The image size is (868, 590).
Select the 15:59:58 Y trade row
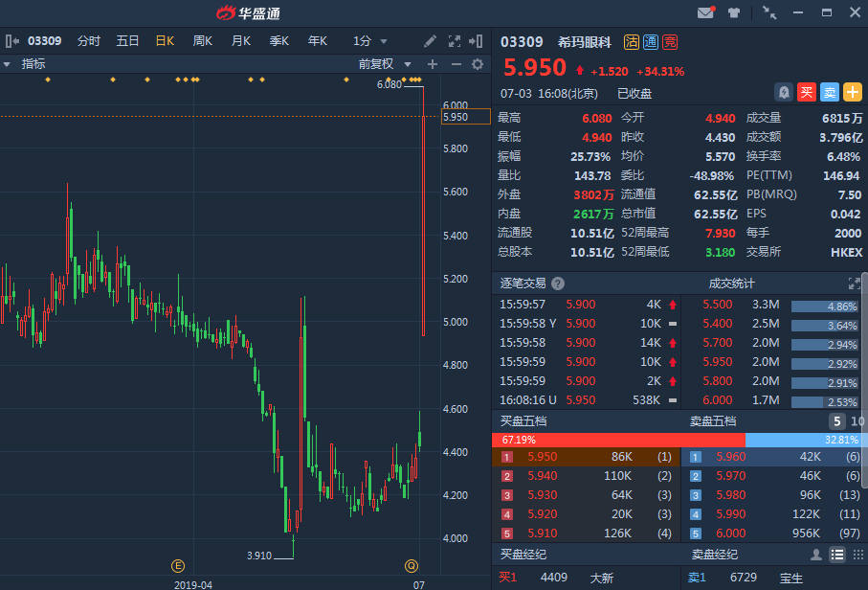pyautogui.click(x=587, y=324)
